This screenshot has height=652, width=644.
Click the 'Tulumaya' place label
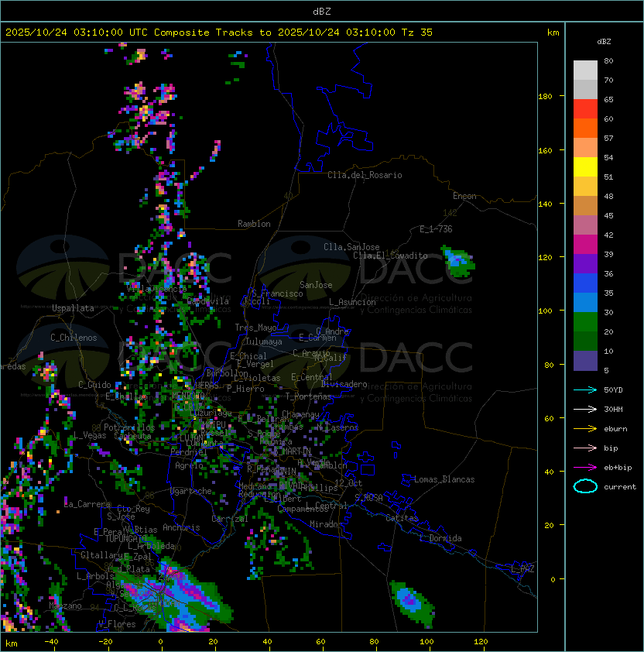tap(264, 341)
